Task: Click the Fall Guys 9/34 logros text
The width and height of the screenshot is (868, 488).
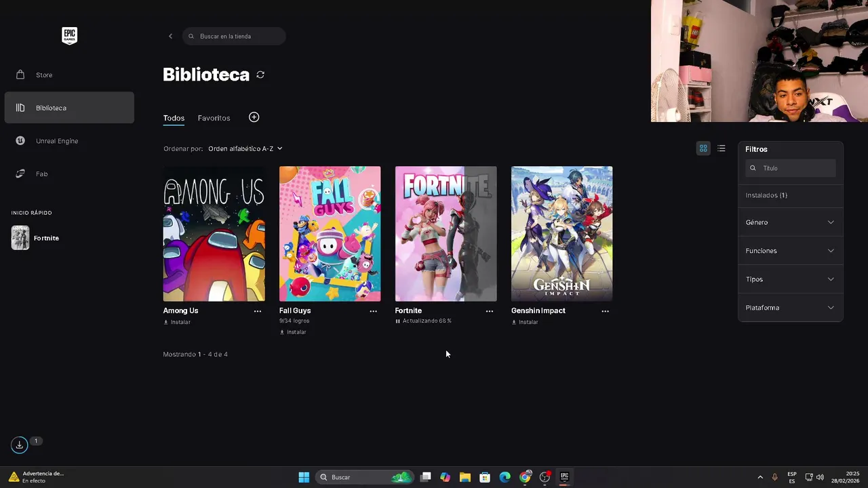Action: pos(294,321)
